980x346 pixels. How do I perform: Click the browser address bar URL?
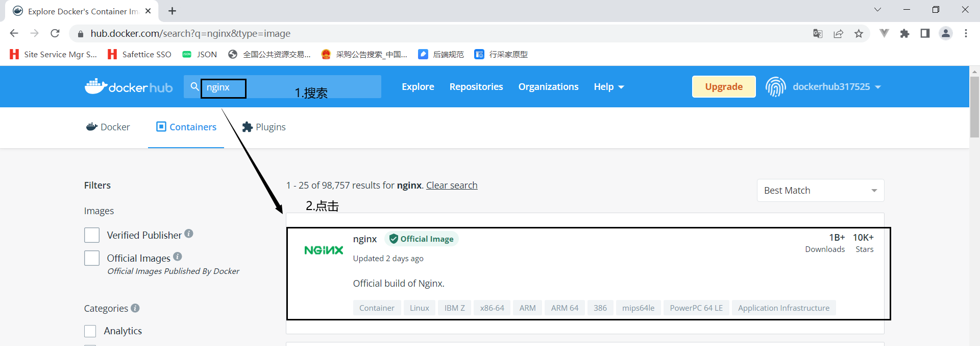pos(190,33)
